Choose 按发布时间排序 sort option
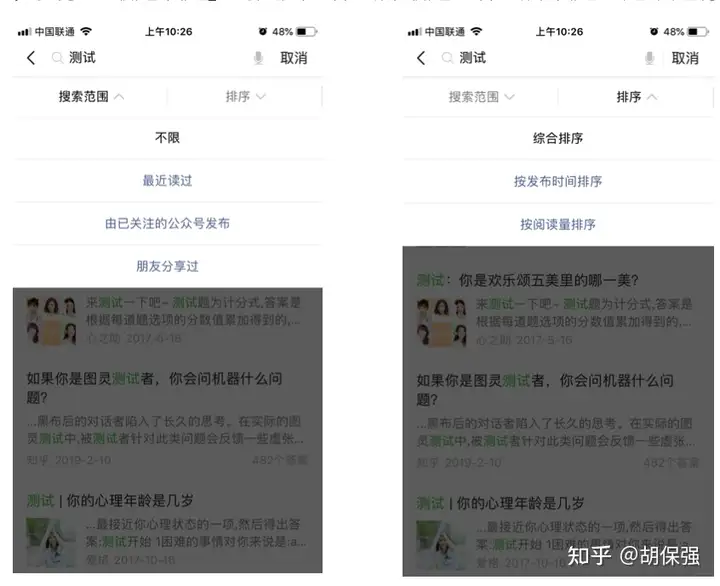 pos(558,181)
